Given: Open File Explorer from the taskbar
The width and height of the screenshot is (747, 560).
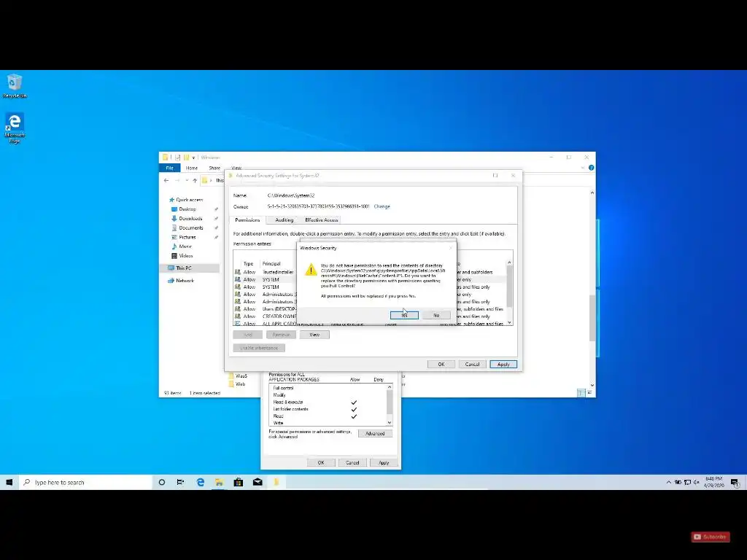Looking at the screenshot, I should coord(219,483).
